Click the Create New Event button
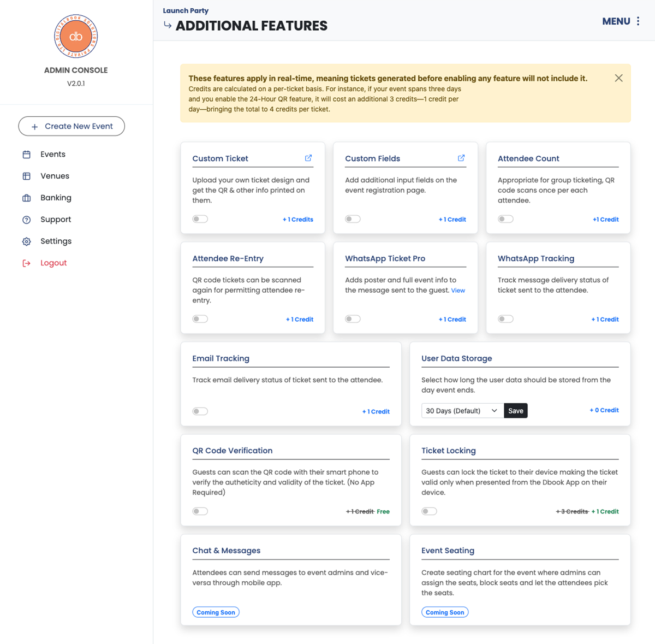This screenshot has height=644, width=655. point(72,126)
